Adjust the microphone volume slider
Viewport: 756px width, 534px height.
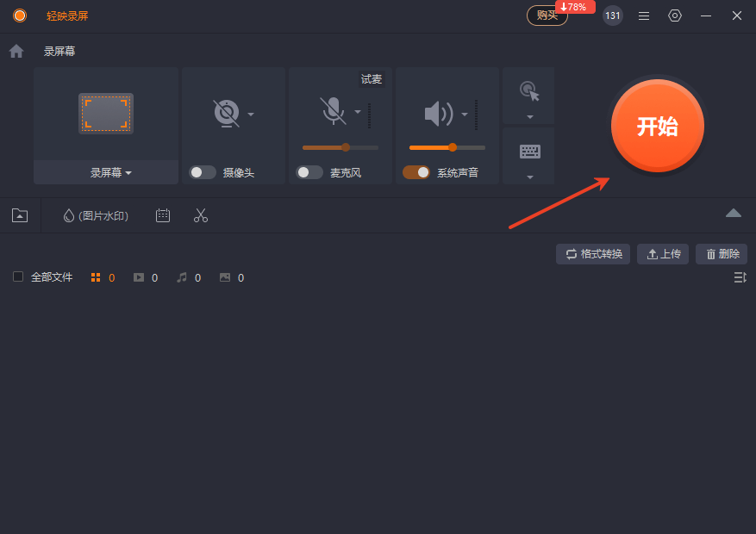(341, 147)
